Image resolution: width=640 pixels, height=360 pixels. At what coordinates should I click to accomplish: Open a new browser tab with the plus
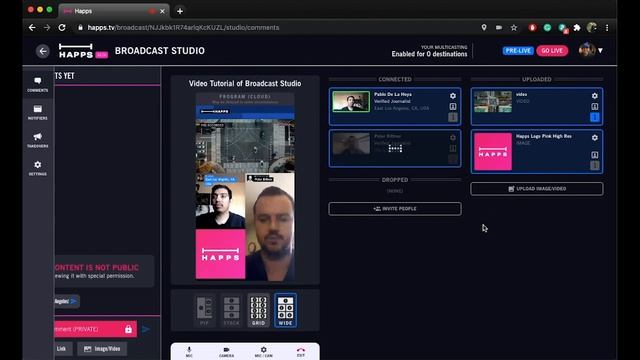coord(180,11)
